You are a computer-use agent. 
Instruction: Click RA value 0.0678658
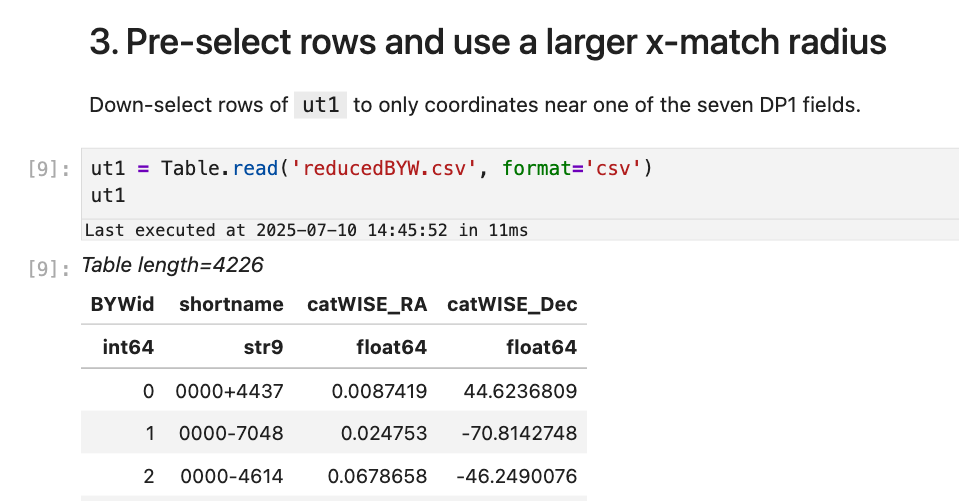[x=377, y=476]
